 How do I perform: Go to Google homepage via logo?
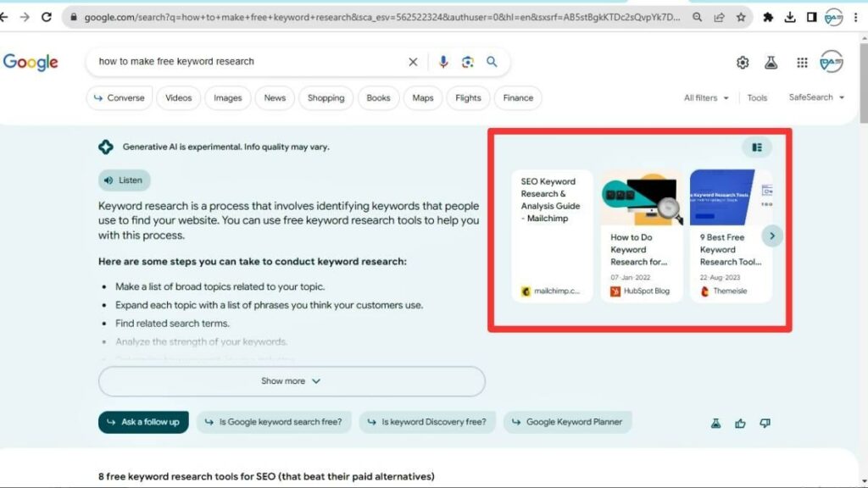(31, 62)
